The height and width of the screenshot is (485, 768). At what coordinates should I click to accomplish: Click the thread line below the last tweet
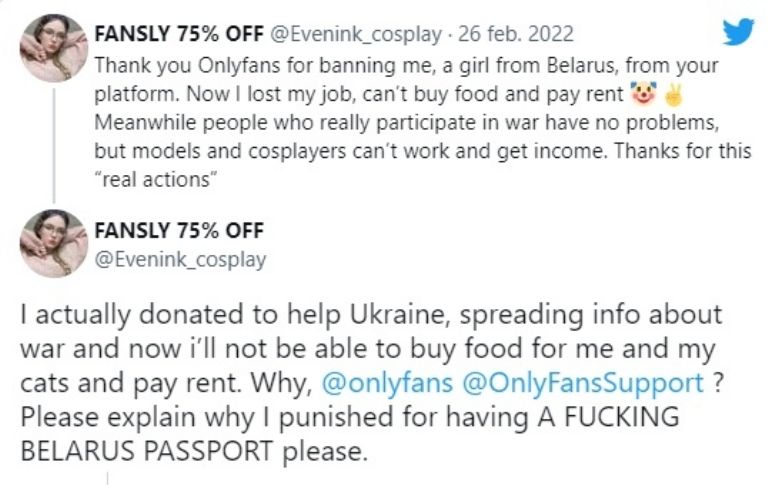(x=107, y=479)
